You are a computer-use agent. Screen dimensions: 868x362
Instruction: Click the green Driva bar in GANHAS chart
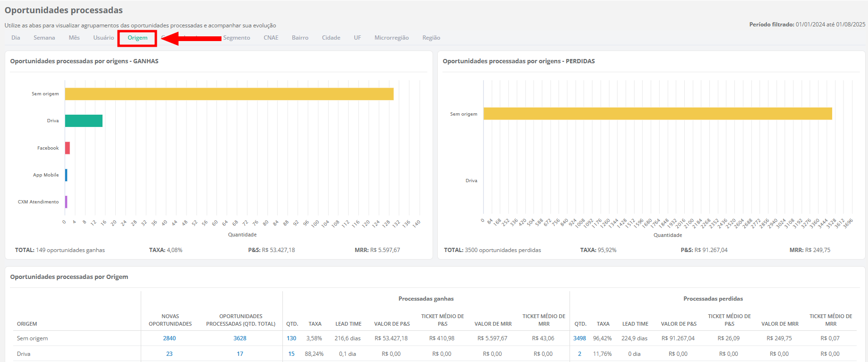(84, 121)
